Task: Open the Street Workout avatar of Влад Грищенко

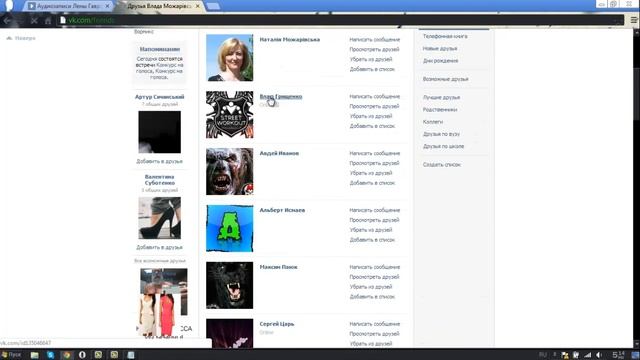Action: coord(229,115)
